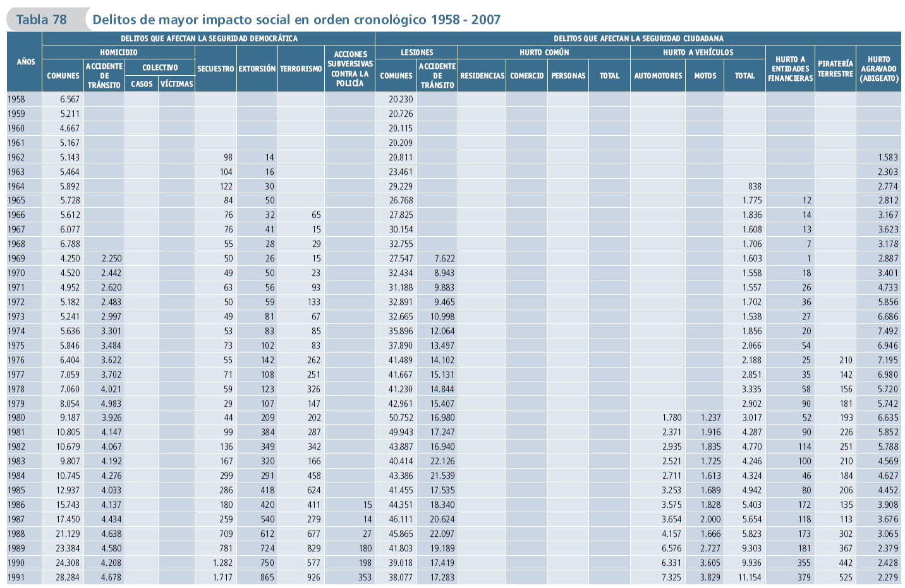Select the LESIONES header cell

pyautogui.click(x=416, y=52)
